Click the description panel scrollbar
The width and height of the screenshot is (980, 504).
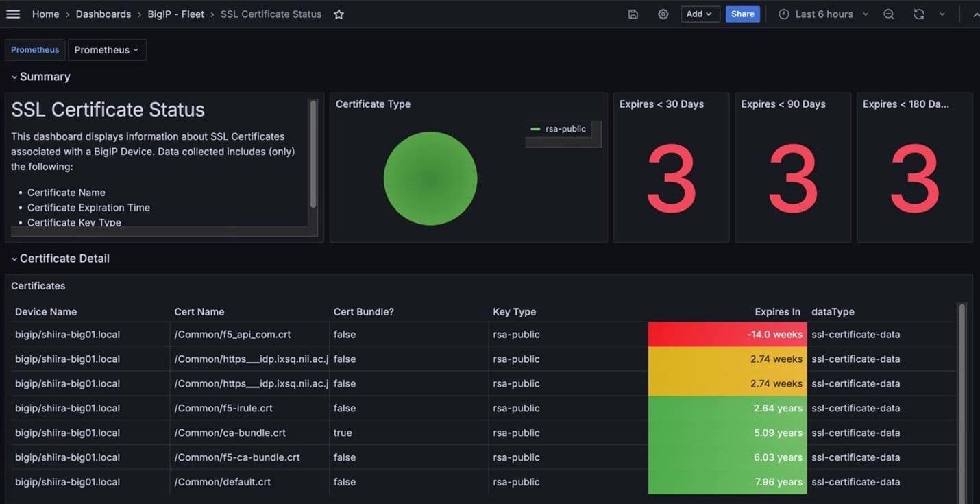(313, 154)
